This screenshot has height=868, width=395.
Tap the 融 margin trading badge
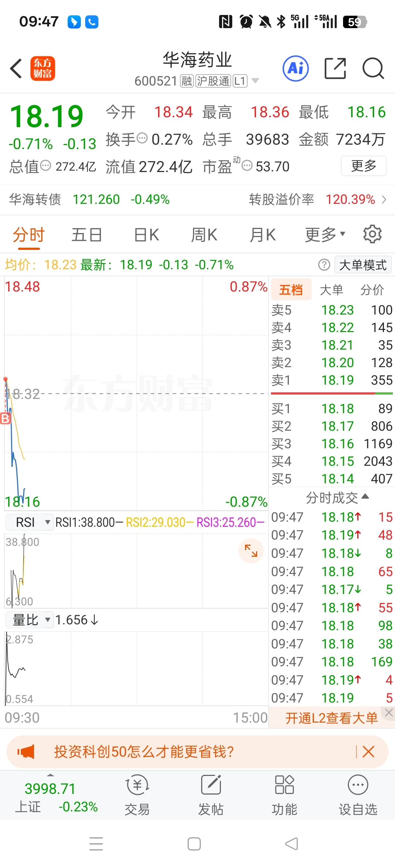[x=187, y=81]
